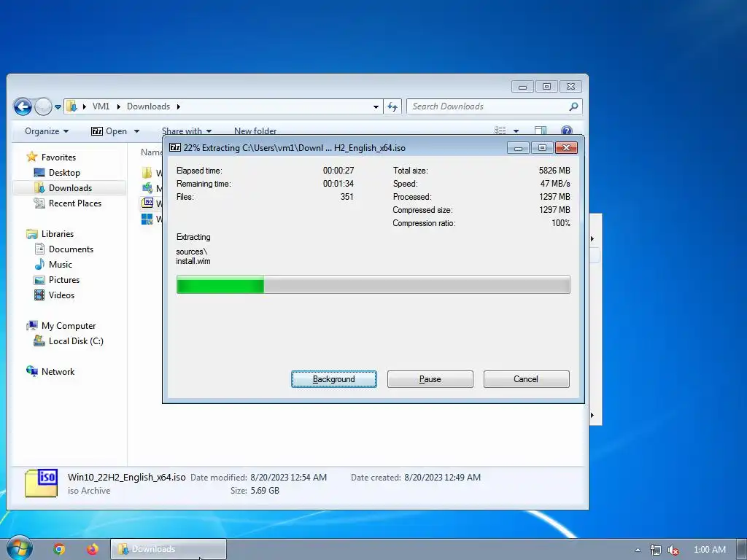Expand the arrow after the Downloads breadcrumb
Viewport: 747px width, 560px height.
click(x=179, y=106)
